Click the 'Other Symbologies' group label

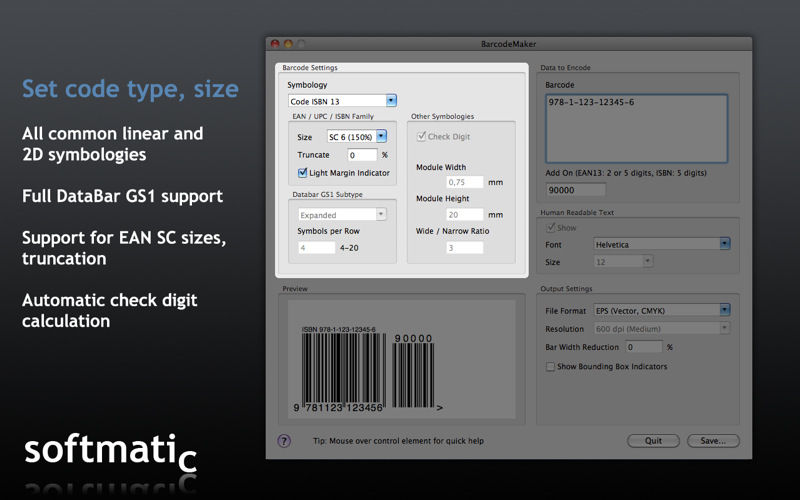(442, 116)
